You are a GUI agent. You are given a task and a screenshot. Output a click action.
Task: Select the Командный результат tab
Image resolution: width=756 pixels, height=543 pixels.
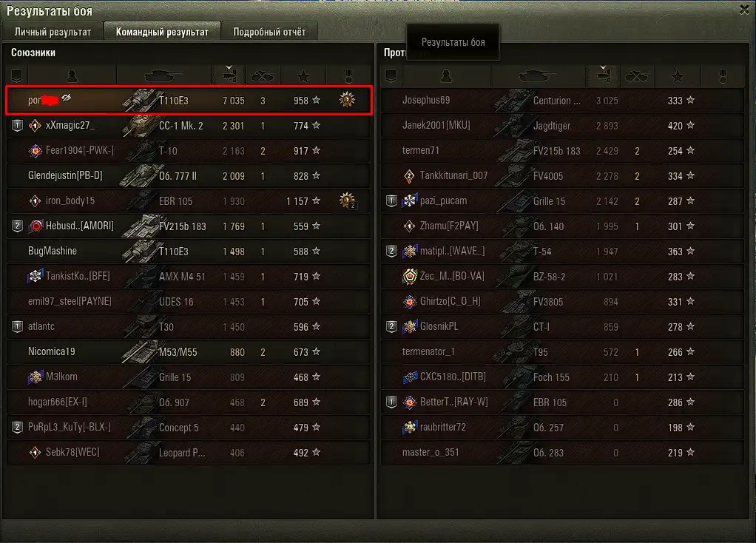pos(162,31)
